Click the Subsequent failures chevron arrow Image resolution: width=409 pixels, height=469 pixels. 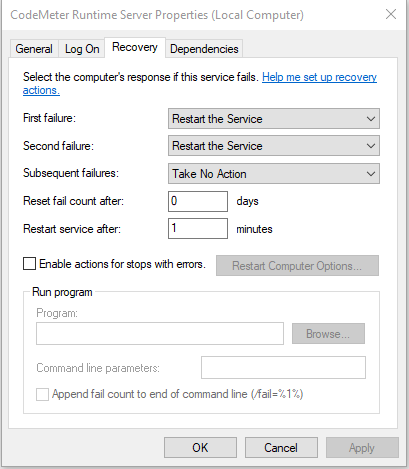[371, 174]
